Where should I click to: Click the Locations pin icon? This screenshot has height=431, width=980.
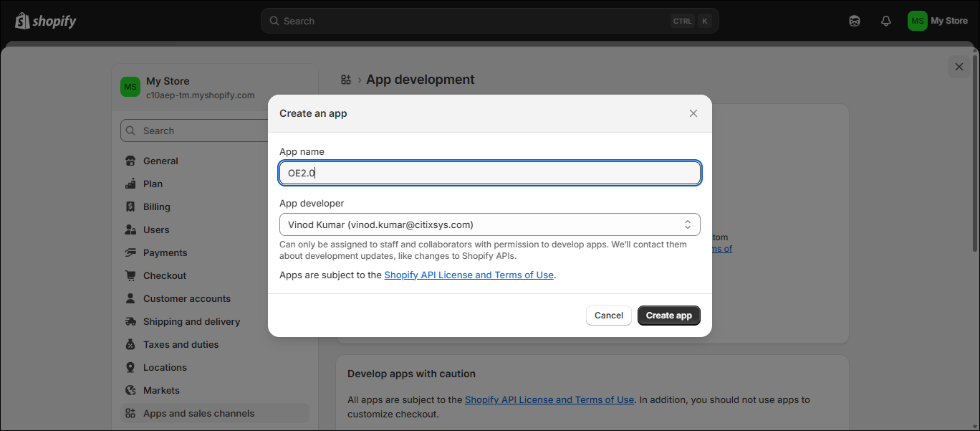[130, 368]
